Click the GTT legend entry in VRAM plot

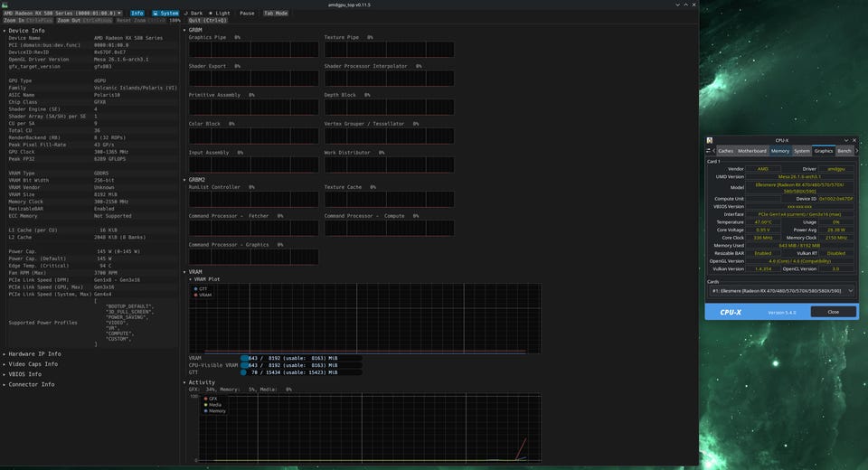coord(201,289)
